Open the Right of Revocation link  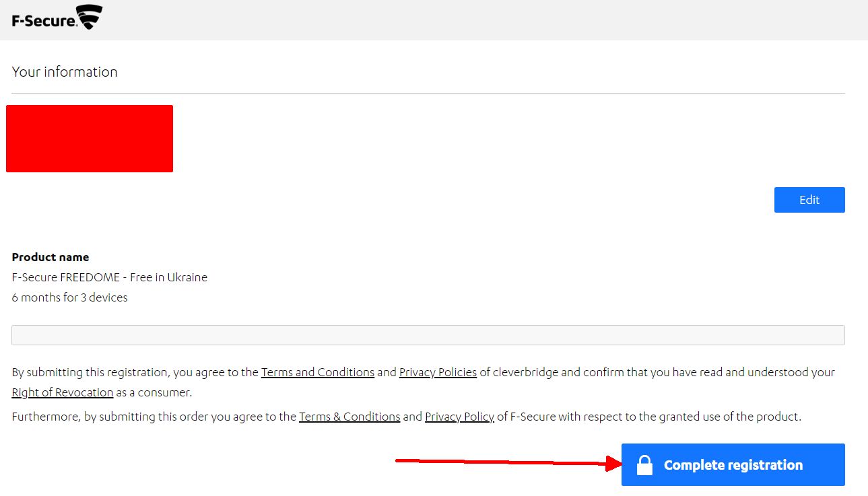click(x=63, y=392)
